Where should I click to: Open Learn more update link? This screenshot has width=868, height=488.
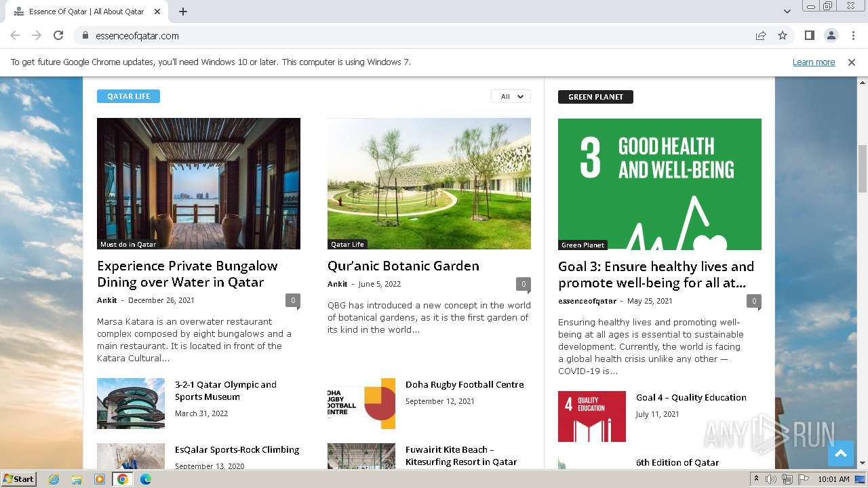tap(814, 62)
